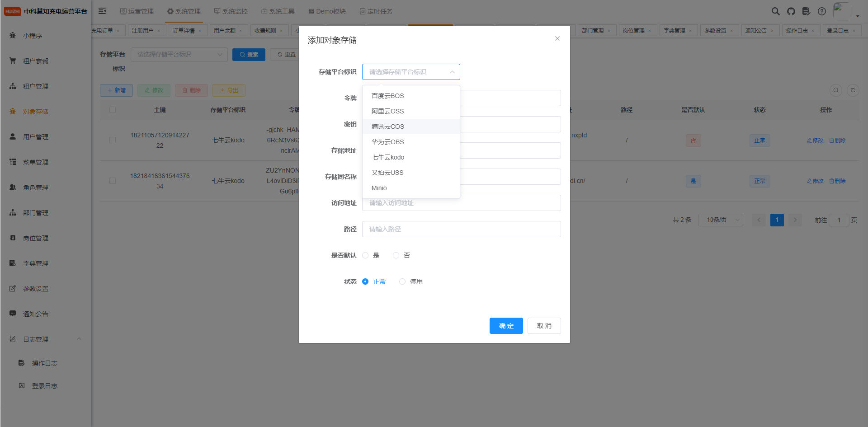Check the row 1821105712091422722 checkbox

[113, 140]
